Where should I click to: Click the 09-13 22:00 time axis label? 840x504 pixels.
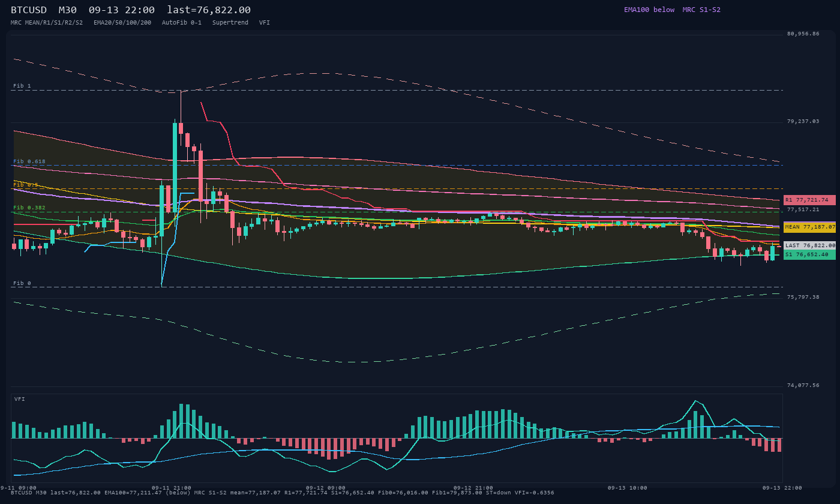click(x=782, y=488)
